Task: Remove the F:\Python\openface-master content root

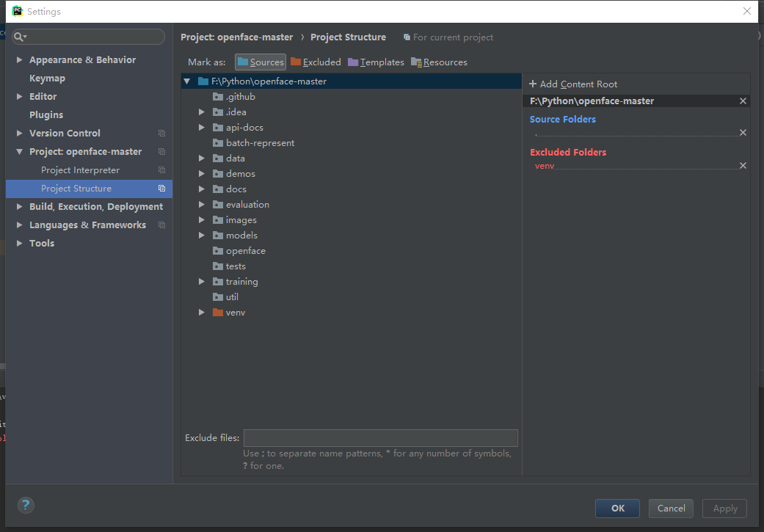Action: coord(742,101)
